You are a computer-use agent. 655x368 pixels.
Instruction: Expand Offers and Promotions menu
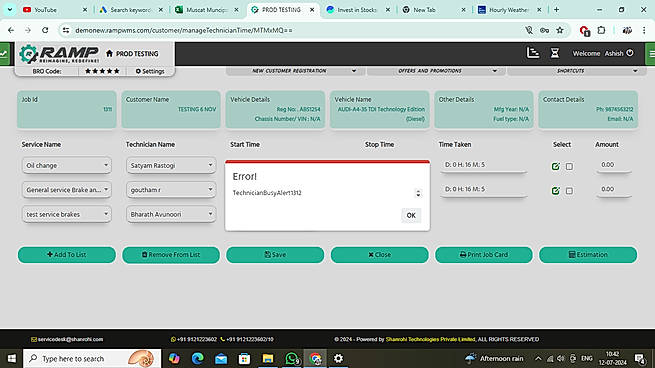point(436,71)
